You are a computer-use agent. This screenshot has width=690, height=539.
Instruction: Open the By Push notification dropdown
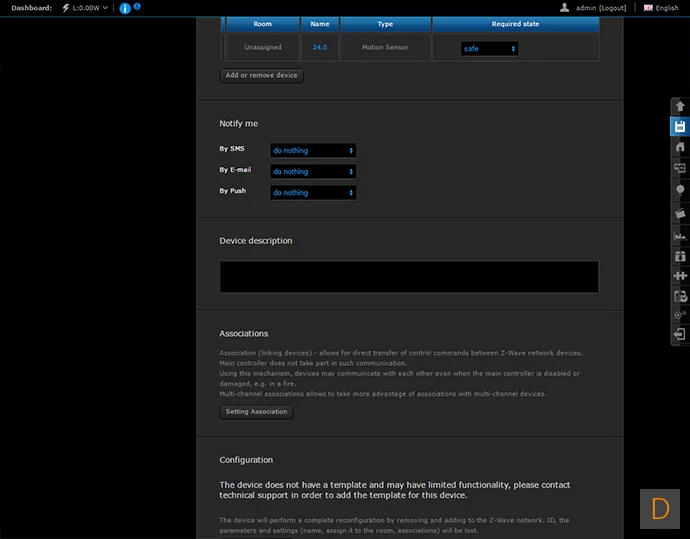coord(313,193)
